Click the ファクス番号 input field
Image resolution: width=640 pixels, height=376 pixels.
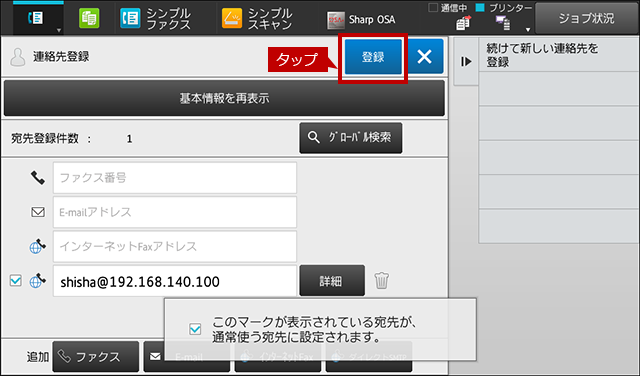point(175,178)
